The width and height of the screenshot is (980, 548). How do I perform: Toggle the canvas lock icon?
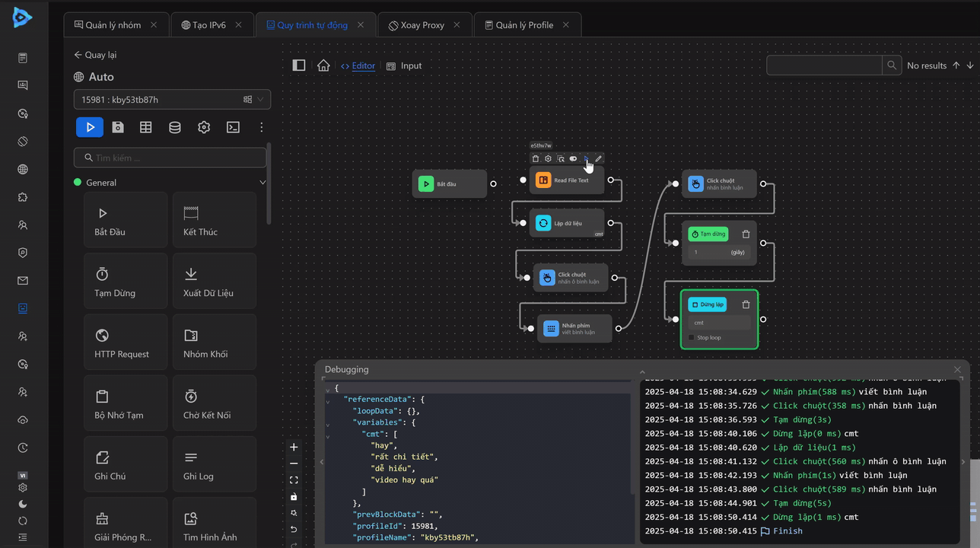coord(294,497)
